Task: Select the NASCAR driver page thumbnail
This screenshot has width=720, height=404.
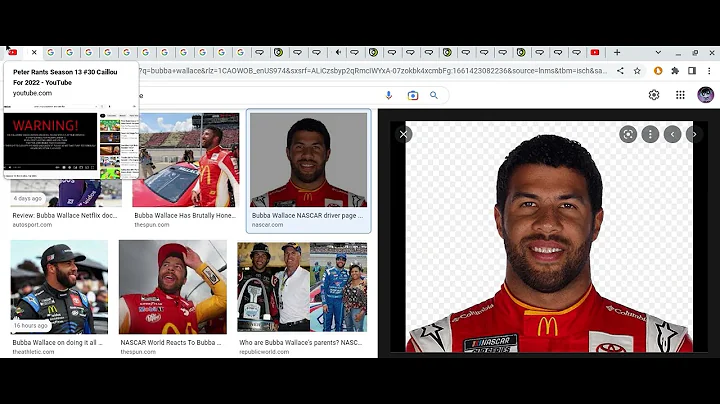Action: coord(308,160)
